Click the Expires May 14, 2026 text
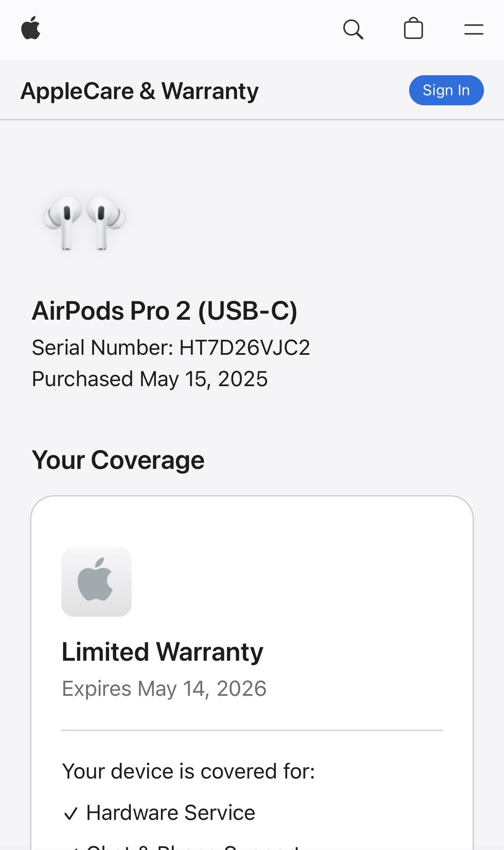 pos(164,688)
